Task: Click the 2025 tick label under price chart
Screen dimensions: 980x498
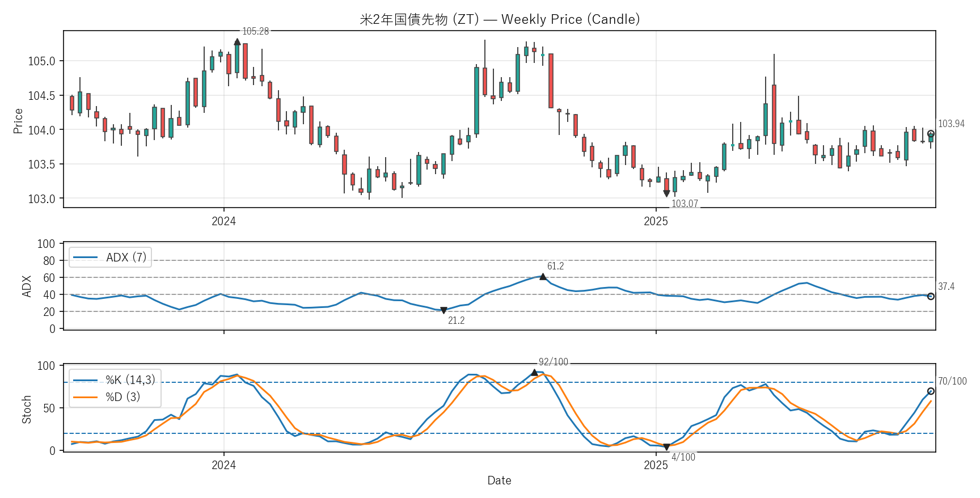Action: [656, 221]
